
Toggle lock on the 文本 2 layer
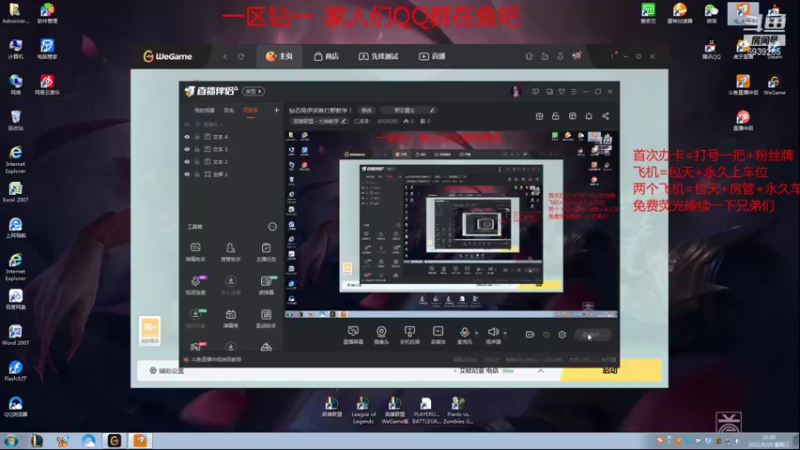tap(197, 162)
